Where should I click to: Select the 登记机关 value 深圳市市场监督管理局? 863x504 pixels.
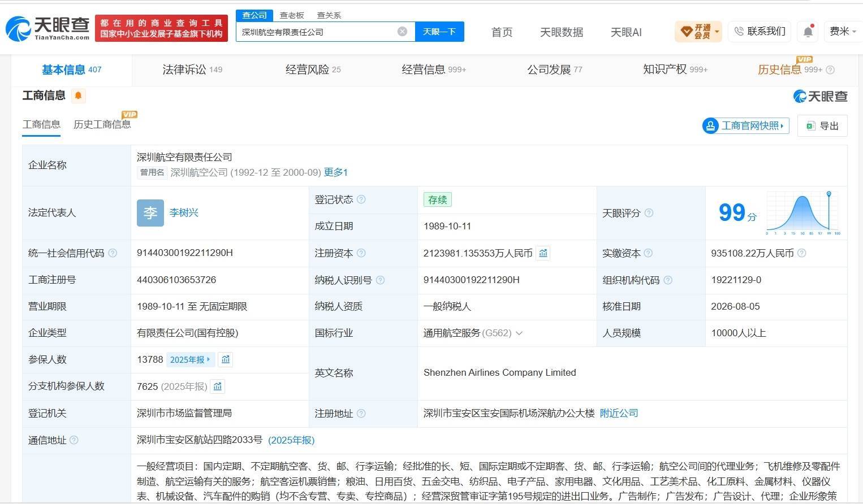[184, 414]
